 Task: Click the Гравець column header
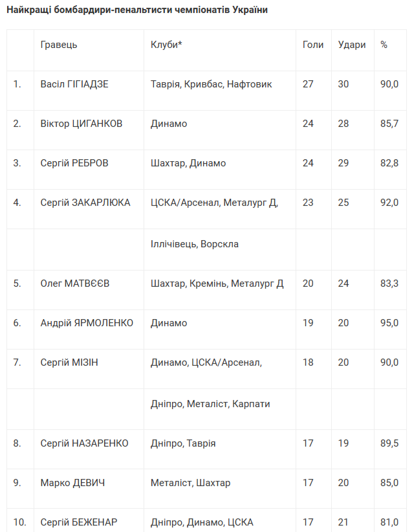click(x=59, y=45)
